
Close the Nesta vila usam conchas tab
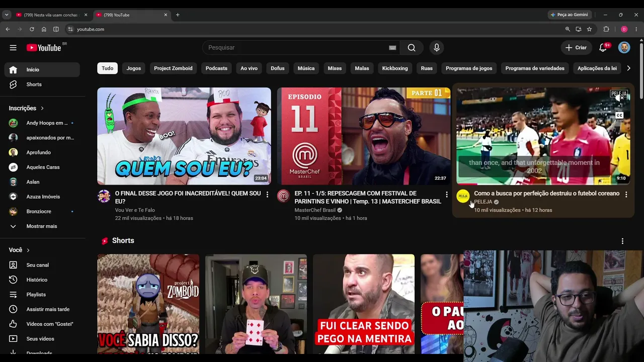86,15
